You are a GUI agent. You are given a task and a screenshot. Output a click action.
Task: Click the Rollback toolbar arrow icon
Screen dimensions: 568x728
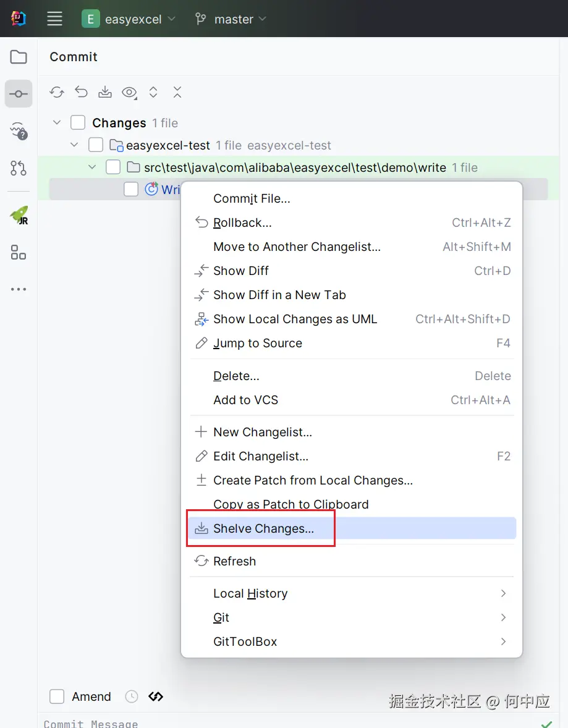[x=82, y=92]
